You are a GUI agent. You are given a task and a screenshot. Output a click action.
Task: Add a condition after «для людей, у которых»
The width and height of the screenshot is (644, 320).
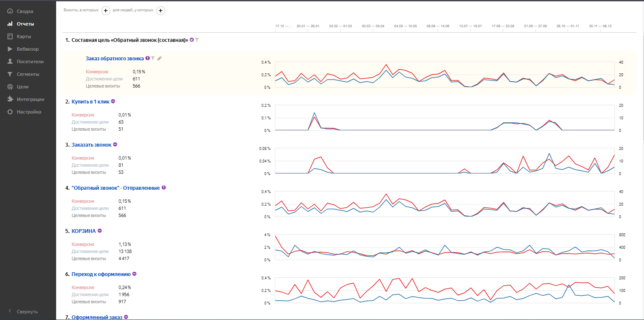(160, 11)
